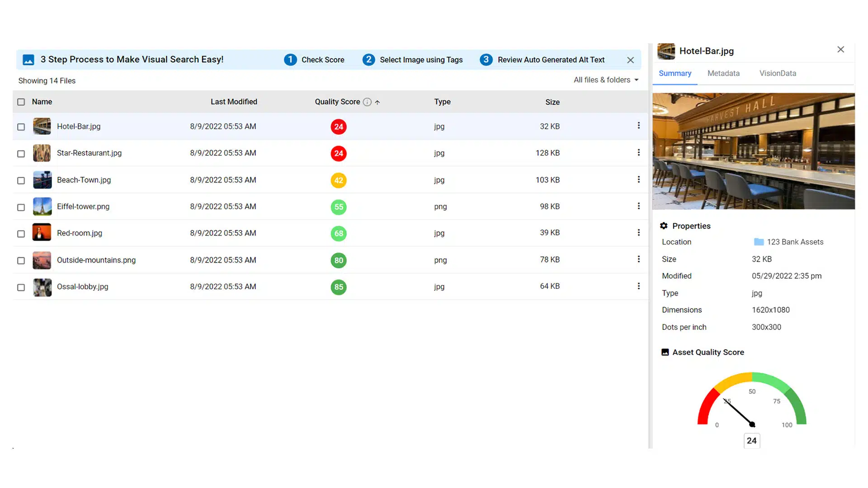Viewport: 868px width, 488px height.
Task: Dismiss the 3 Step Process banner
Action: point(630,59)
